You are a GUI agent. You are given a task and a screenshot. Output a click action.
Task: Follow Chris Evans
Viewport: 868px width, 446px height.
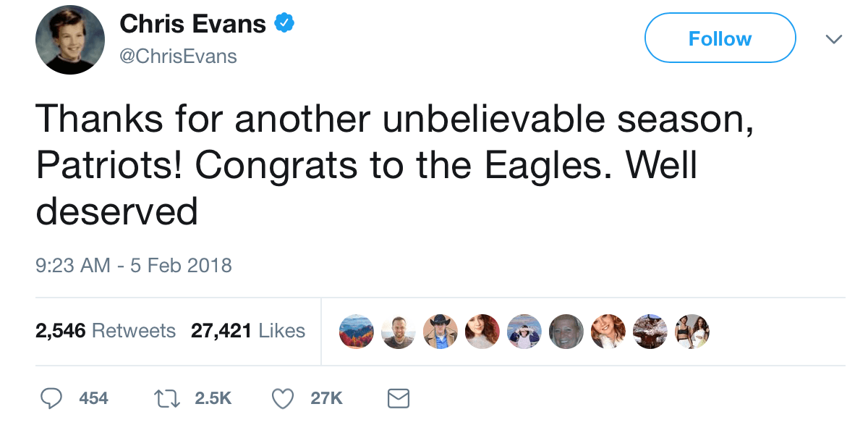tap(720, 38)
